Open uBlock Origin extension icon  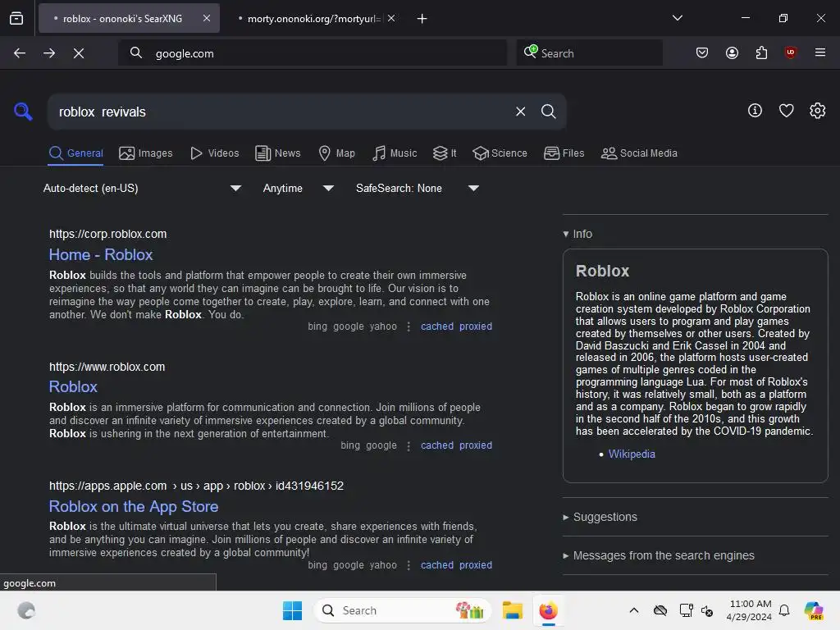point(790,52)
